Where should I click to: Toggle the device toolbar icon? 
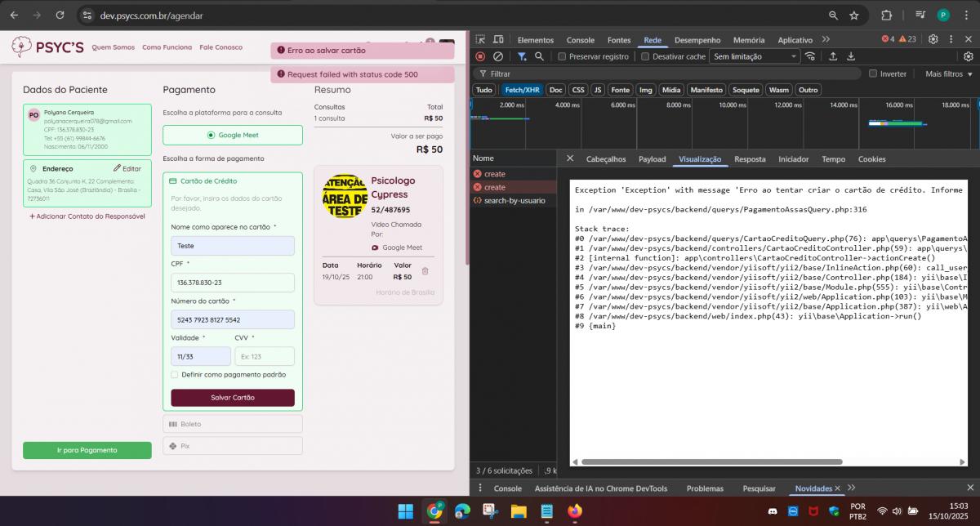pos(498,39)
